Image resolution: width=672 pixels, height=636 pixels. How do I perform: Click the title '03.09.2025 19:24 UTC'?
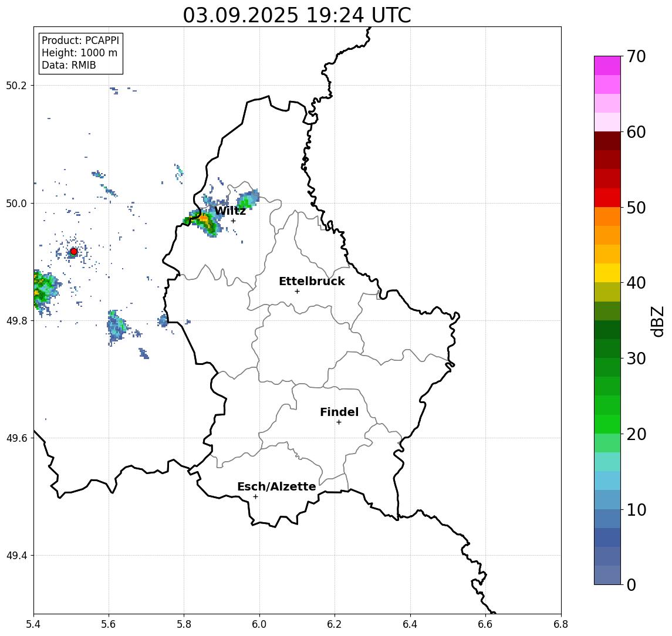pos(296,15)
